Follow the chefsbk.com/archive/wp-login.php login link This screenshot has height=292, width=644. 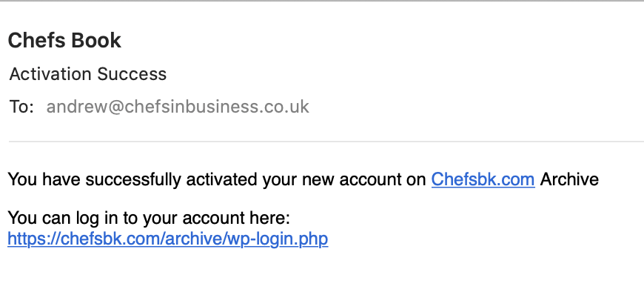click(x=167, y=239)
